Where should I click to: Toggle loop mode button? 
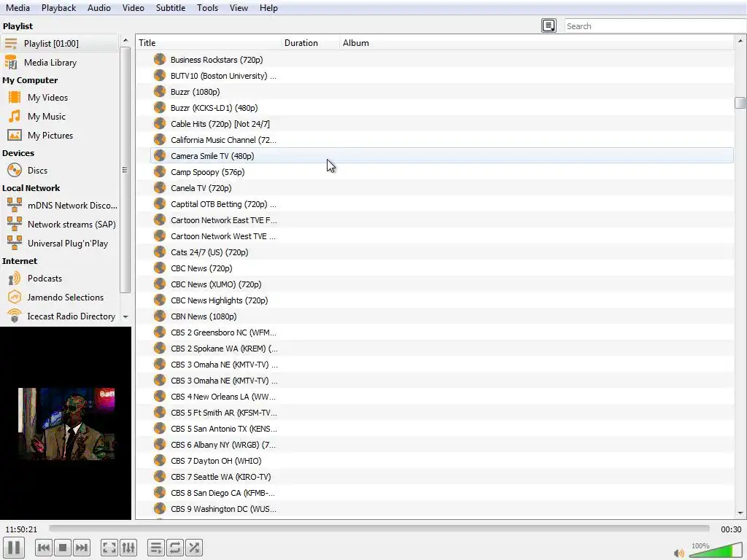click(175, 548)
